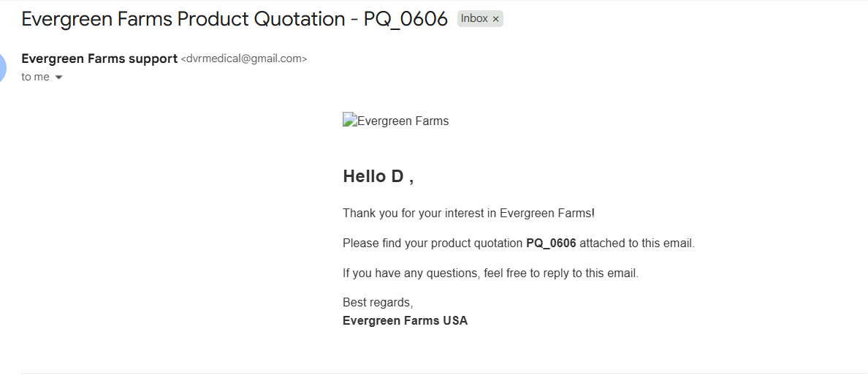Click the 'attached to this email' phrase

point(636,243)
